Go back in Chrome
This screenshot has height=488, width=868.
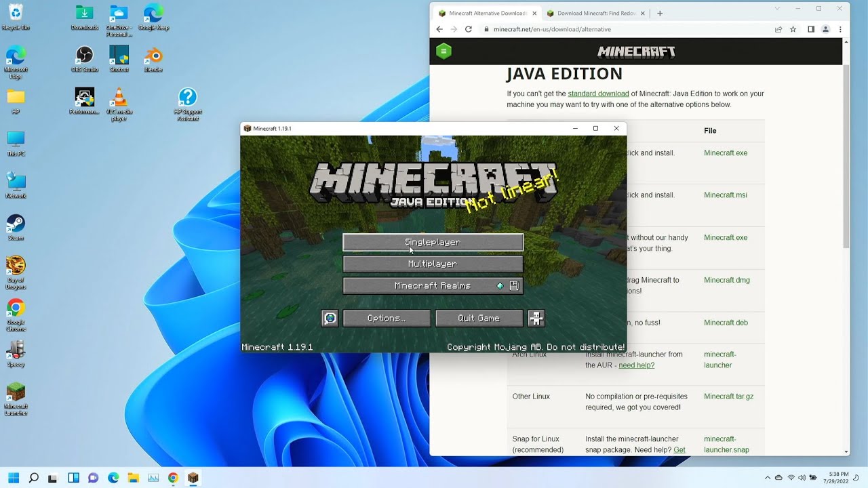click(x=439, y=29)
